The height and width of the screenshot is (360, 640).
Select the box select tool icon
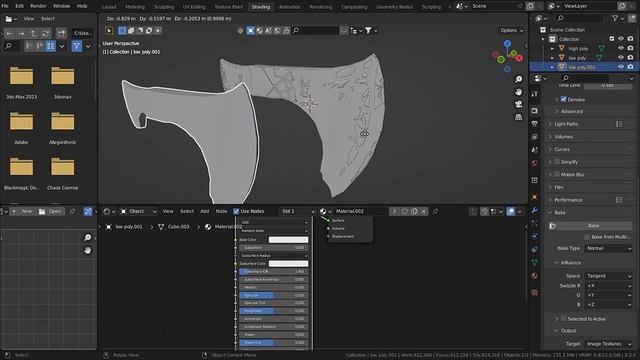(109, 31)
